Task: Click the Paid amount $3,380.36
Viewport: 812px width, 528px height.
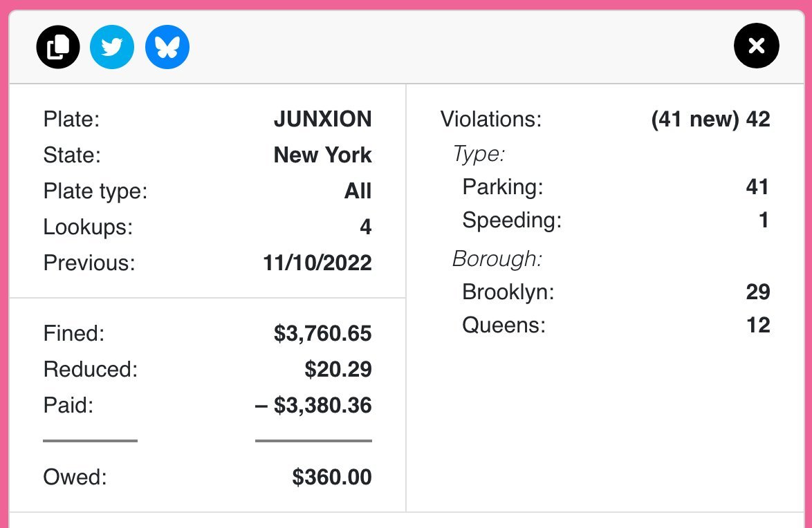Action: pyautogui.click(x=313, y=405)
